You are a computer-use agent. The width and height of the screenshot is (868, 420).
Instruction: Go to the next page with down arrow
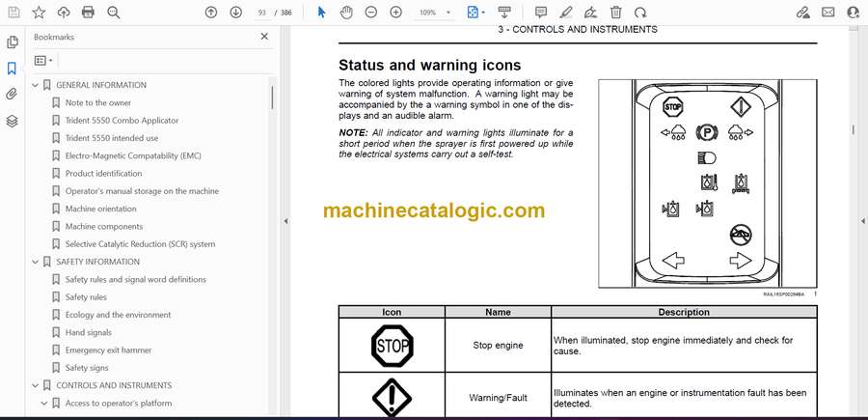[x=236, y=13]
